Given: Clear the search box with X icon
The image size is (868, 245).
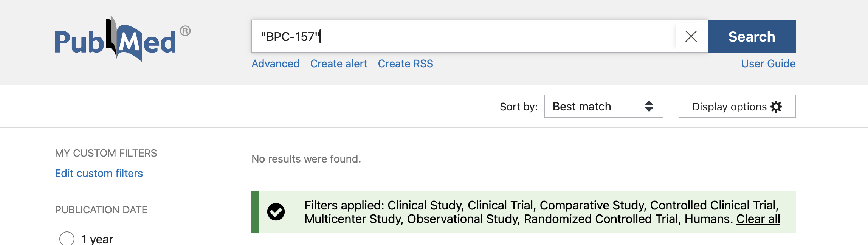Looking at the screenshot, I should tap(691, 36).
